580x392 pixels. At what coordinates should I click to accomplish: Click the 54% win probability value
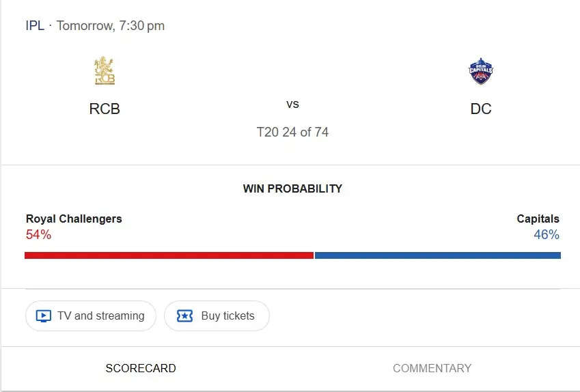point(38,235)
